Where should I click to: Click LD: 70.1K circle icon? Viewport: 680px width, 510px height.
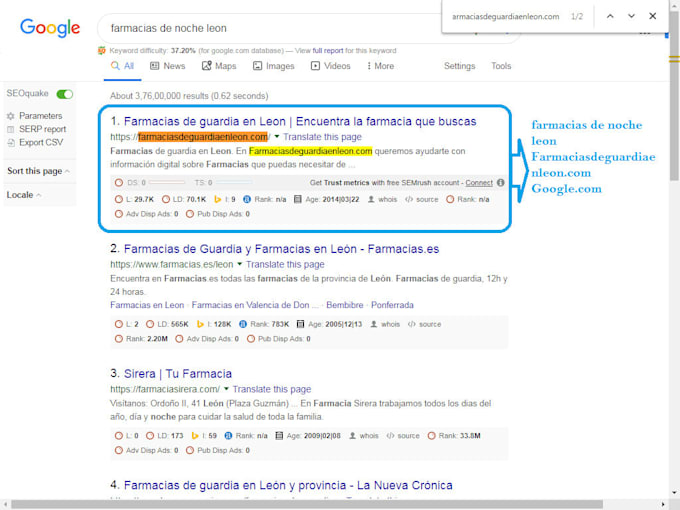tap(166, 199)
